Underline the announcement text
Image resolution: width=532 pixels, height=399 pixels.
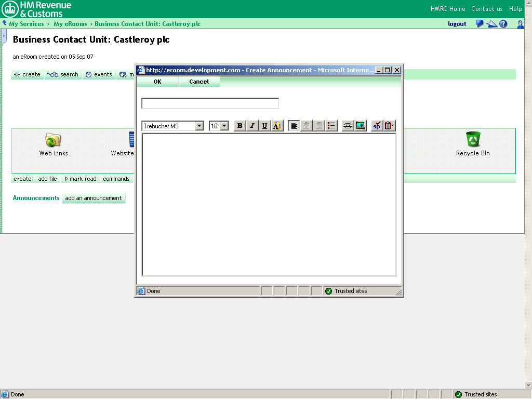tap(264, 125)
